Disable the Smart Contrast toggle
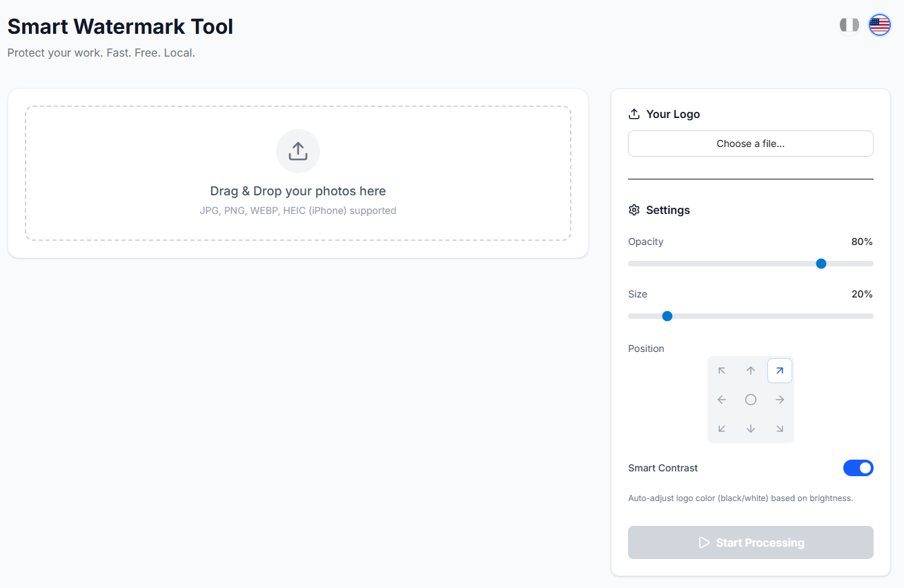The height and width of the screenshot is (588, 904). coord(858,468)
